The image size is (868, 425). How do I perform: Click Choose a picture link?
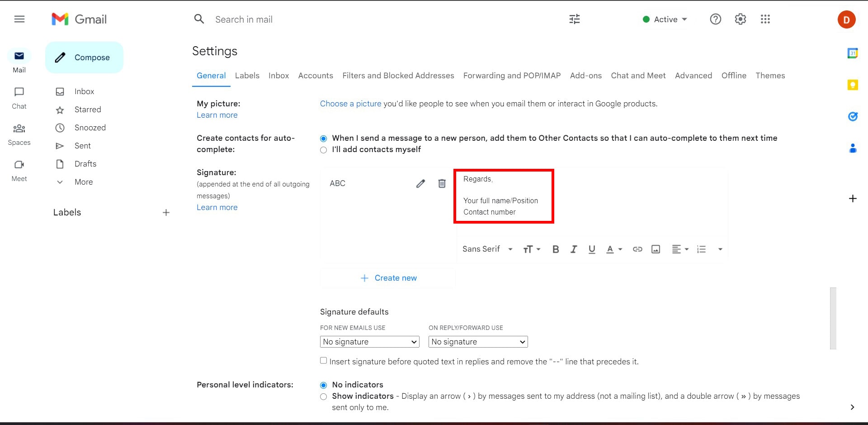350,104
